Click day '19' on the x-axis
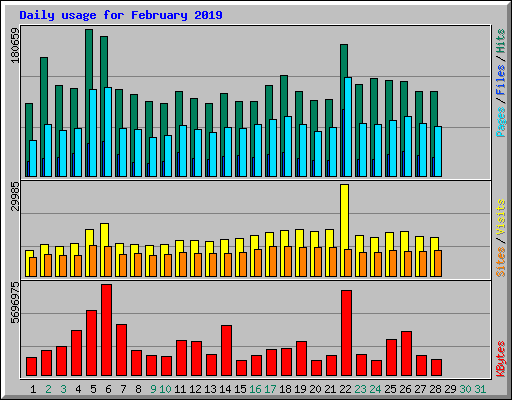 click(300, 389)
